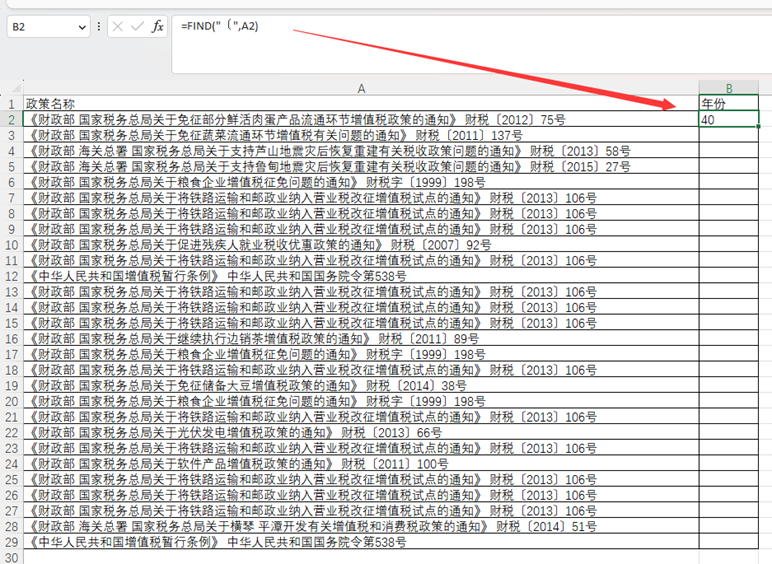
Task: Select row 12 header
Action: pyautogui.click(x=11, y=276)
